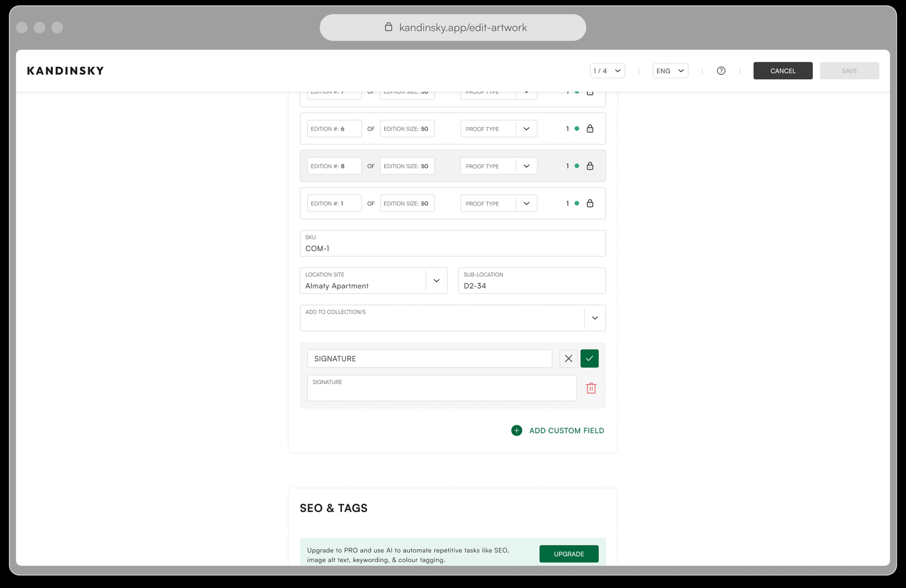
Task: Click the CANCEL button
Action: (x=783, y=71)
